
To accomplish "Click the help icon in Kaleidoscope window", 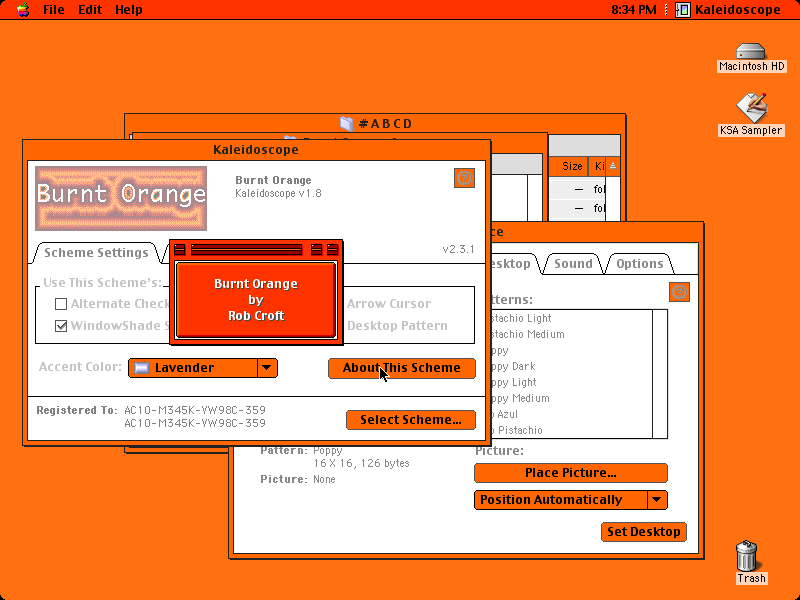I will click(464, 178).
